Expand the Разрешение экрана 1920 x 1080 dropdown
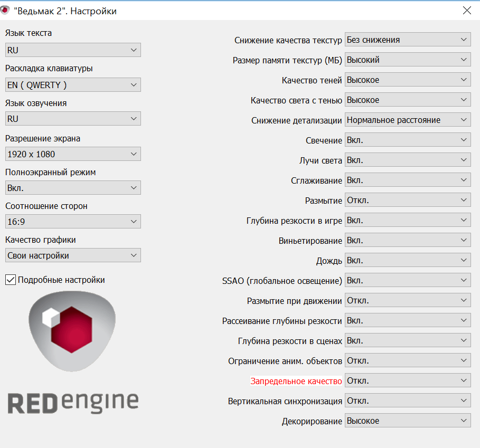The height and width of the screenshot is (448, 480). [73, 154]
